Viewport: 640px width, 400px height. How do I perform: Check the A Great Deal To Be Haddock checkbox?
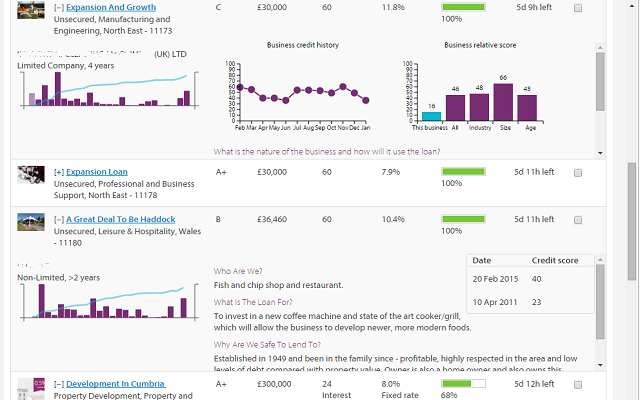coord(579,219)
